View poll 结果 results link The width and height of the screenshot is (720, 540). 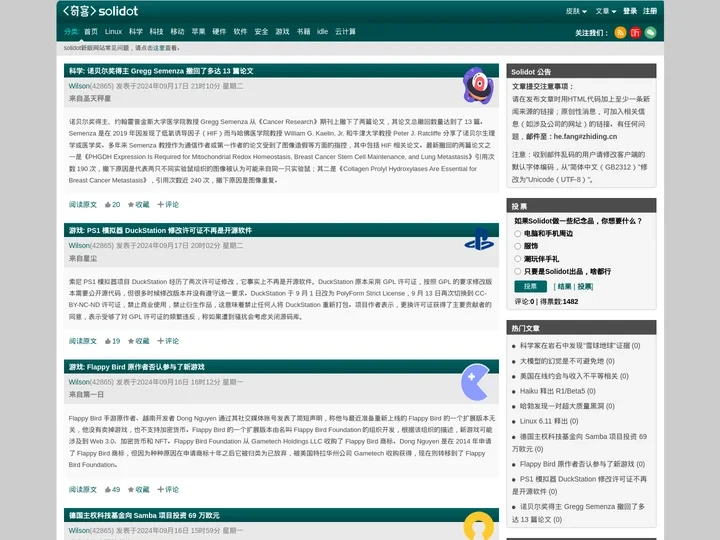click(564, 287)
